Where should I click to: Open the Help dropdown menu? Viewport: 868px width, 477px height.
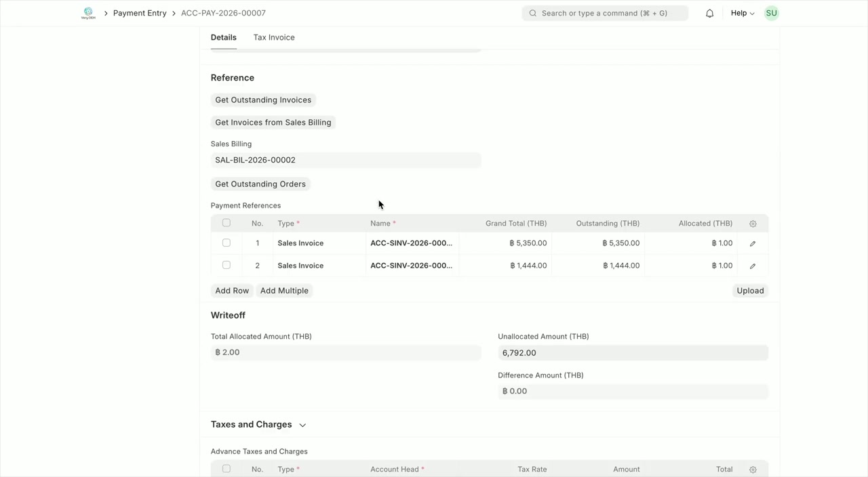743,13
